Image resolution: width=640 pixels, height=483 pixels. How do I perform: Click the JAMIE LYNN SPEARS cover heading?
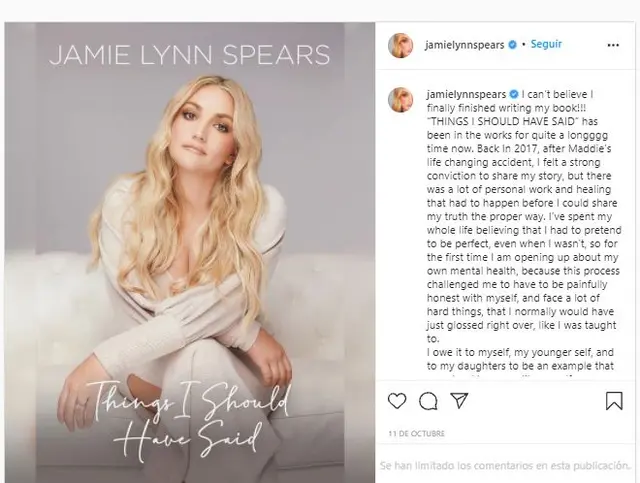pos(190,56)
